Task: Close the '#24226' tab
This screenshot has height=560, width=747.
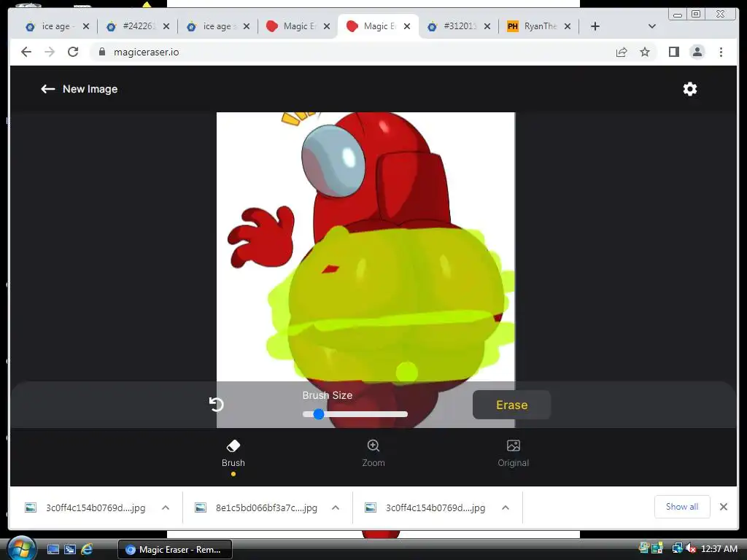Action: pyautogui.click(x=166, y=26)
